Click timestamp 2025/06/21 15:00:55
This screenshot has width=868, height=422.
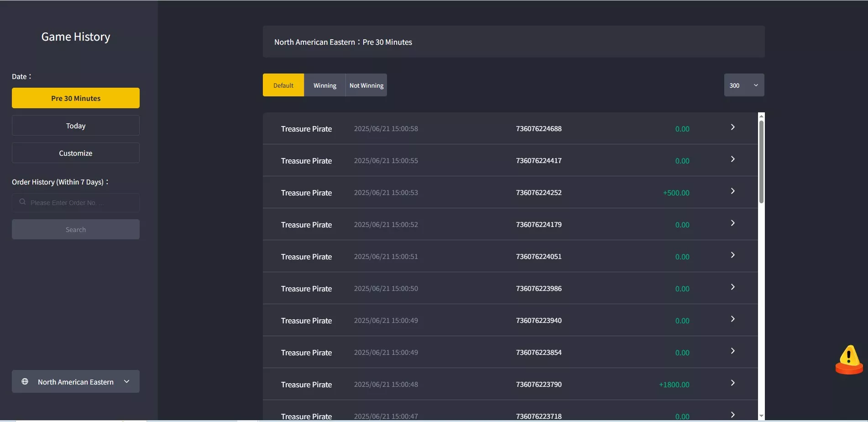(x=386, y=161)
